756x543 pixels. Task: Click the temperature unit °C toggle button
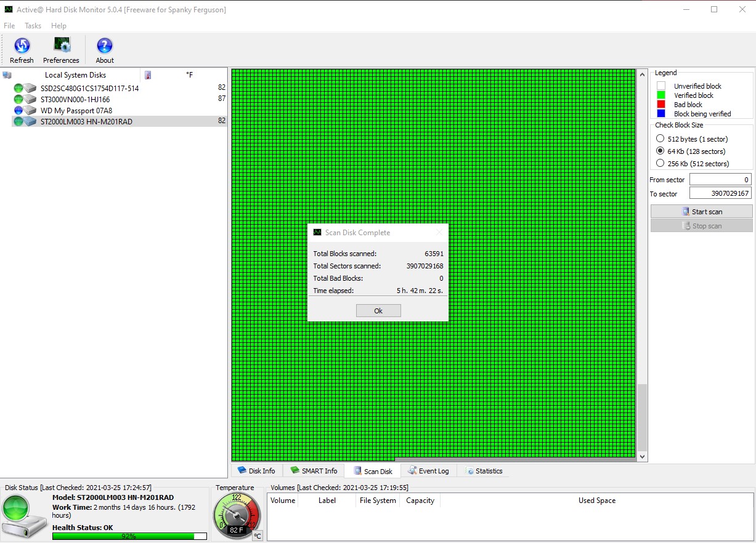pyautogui.click(x=258, y=536)
